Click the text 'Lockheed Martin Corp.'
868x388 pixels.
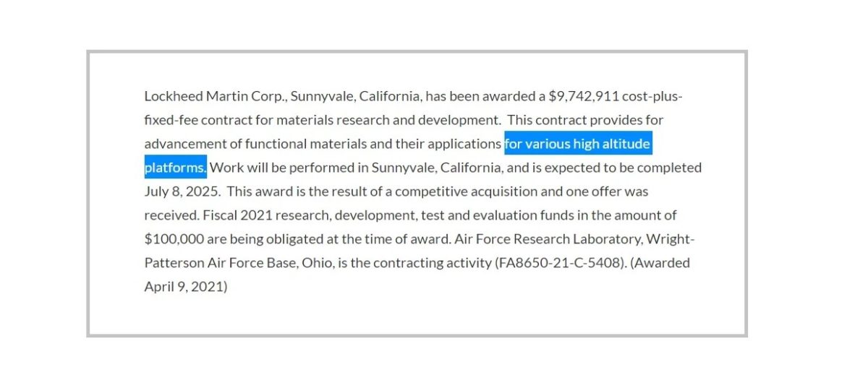[x=215, y=96]
